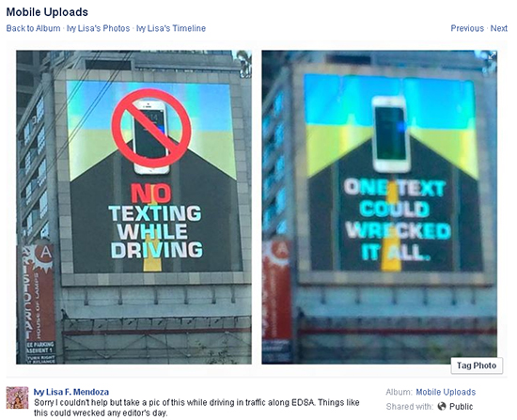Expand the photo to fullscreen view
The height and width of the screenshot is (420, 517).
tap(492, 55)
